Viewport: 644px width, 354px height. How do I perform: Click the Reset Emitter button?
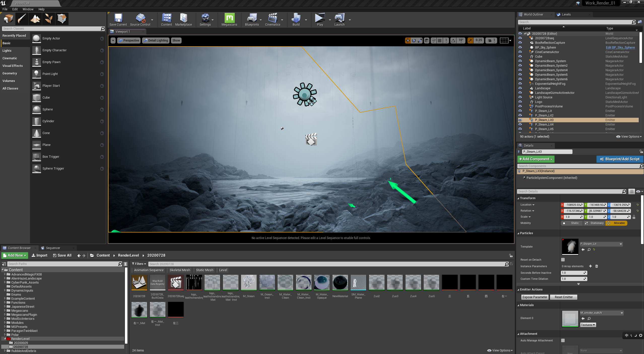[x=563, y=297]
